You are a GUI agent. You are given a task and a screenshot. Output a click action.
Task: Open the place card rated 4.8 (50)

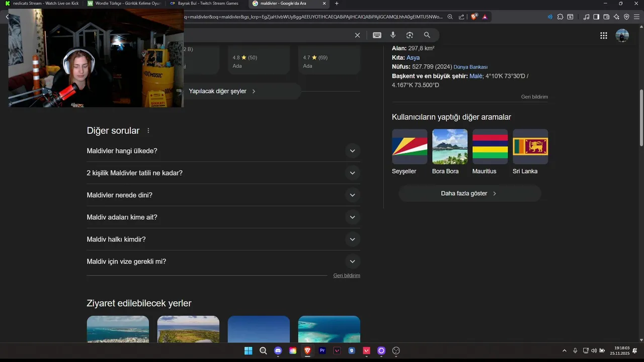[x=259, y=60]
